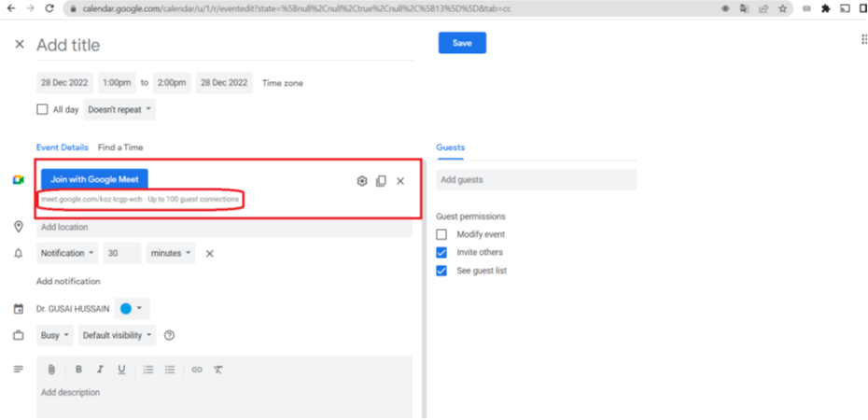868x420 pixels.
Task: Switch to the Find a Time tab
Action: click(120, 147)
